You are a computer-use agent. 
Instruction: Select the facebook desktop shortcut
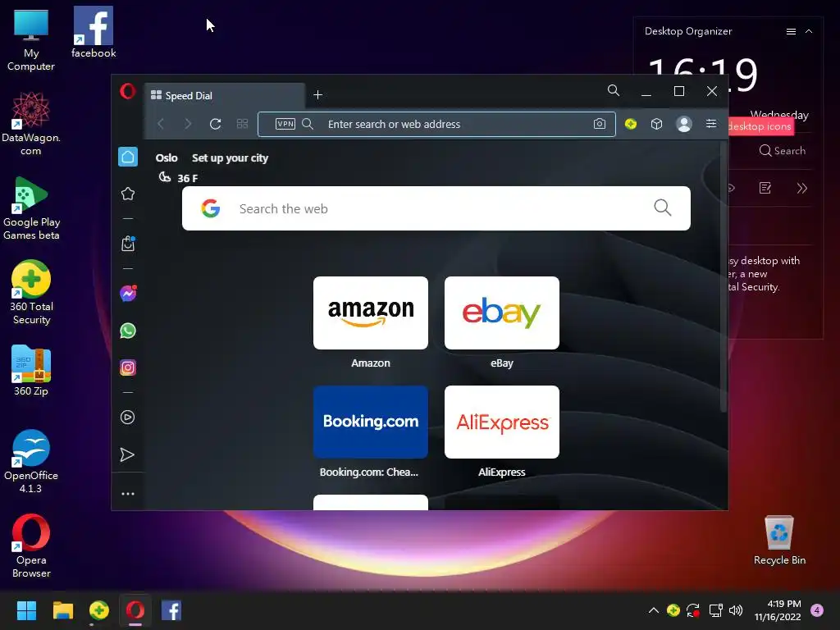click(94, 32)
